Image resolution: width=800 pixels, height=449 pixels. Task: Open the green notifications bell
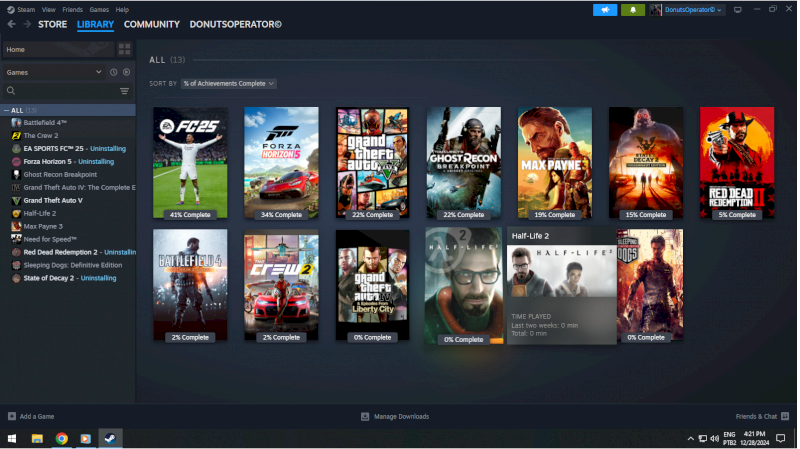point(633,10)
